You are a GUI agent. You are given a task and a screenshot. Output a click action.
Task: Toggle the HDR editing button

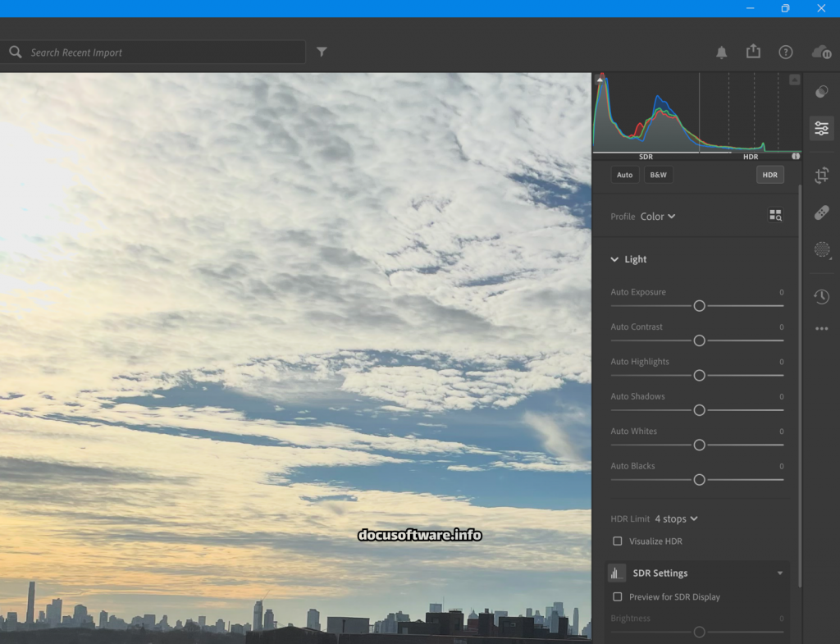point(769,175)
